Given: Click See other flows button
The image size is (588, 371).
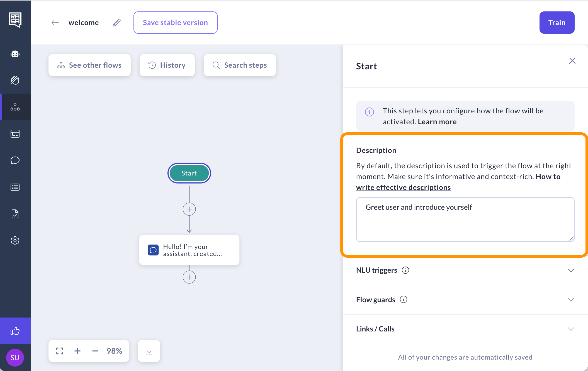Looking at the screenshot, I should [x=89, y=65].
